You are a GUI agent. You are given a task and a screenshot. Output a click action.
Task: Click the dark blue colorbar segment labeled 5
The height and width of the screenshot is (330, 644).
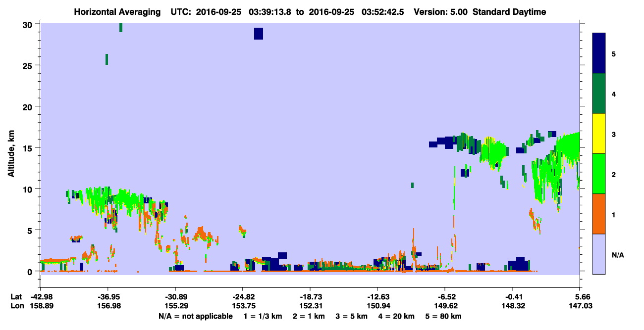[x=599, y=53]
